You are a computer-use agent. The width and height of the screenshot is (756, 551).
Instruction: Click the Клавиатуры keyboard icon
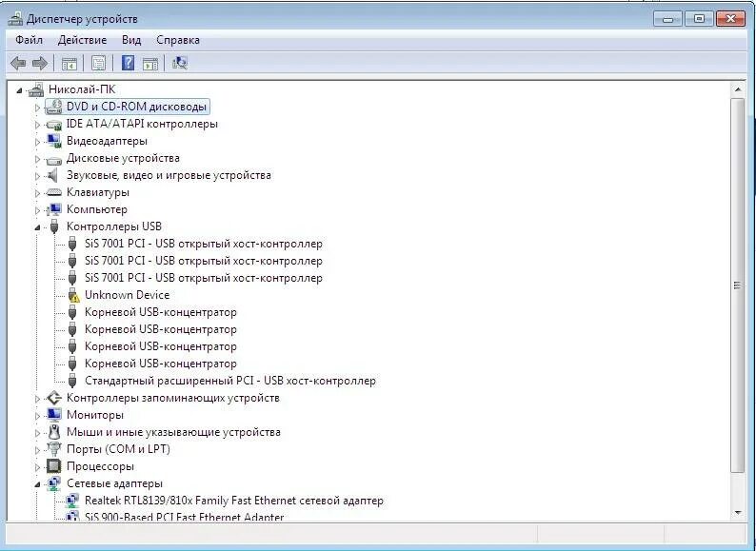click(x=54, y=192)
